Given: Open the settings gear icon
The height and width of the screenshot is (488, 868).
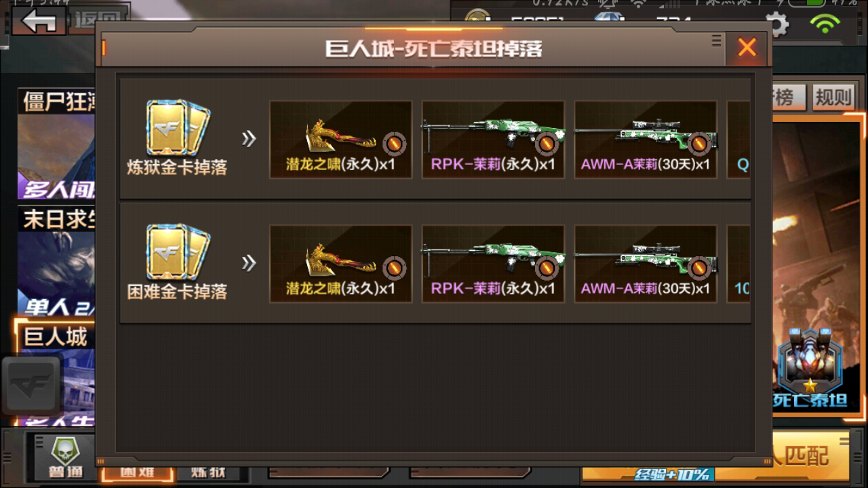Looking at the screenshot, I should (778, 24).
